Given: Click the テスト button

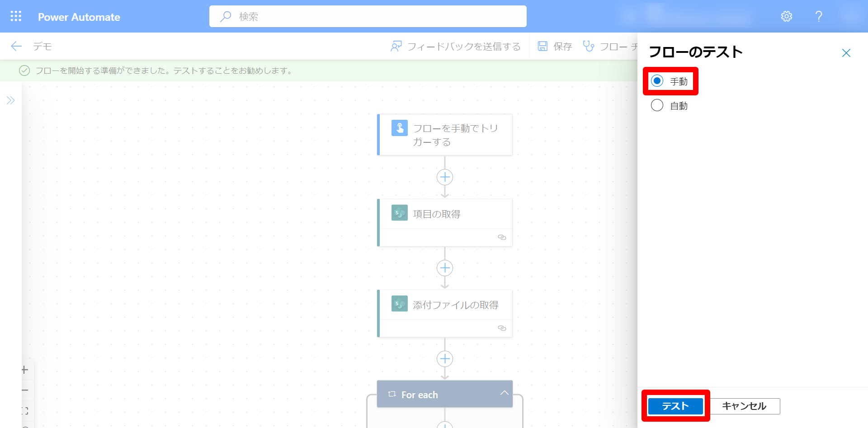Looking at the screenshot, I should click(675, 406).
